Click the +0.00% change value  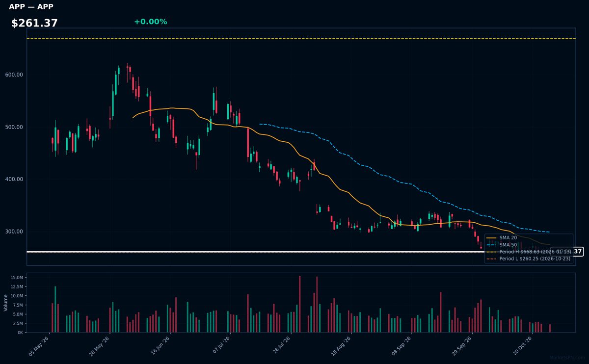150,22
